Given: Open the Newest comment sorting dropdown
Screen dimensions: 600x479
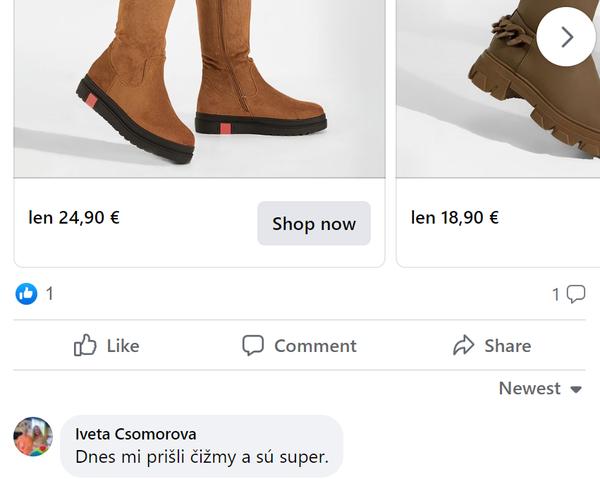Looking at the screenshot, I should [x=530, y=389].
